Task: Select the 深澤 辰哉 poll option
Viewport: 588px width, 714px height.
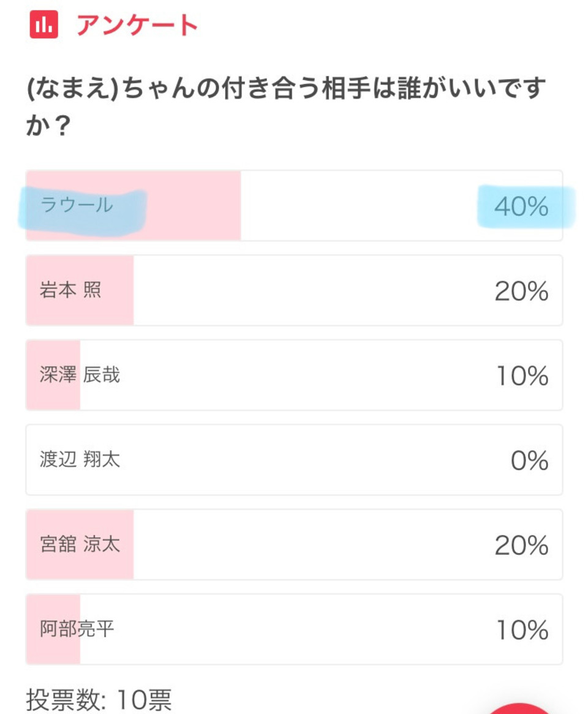Action: 294,375
